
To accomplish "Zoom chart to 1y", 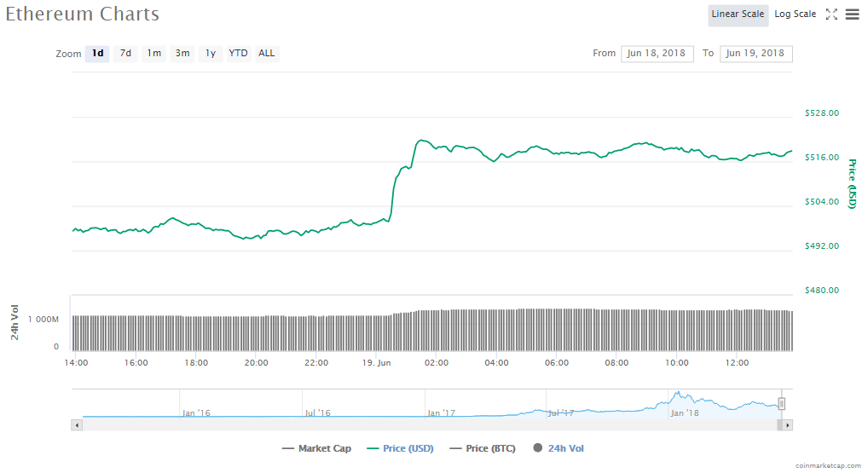I will 210,54.
